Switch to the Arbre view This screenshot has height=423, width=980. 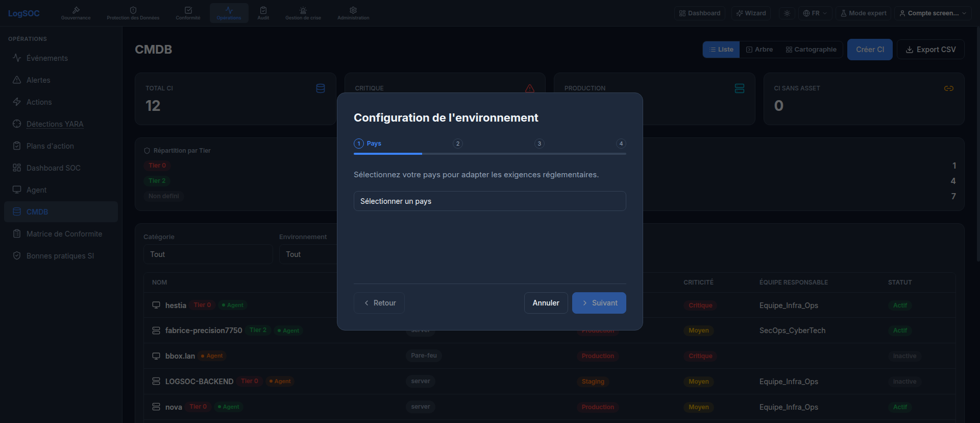759,50
